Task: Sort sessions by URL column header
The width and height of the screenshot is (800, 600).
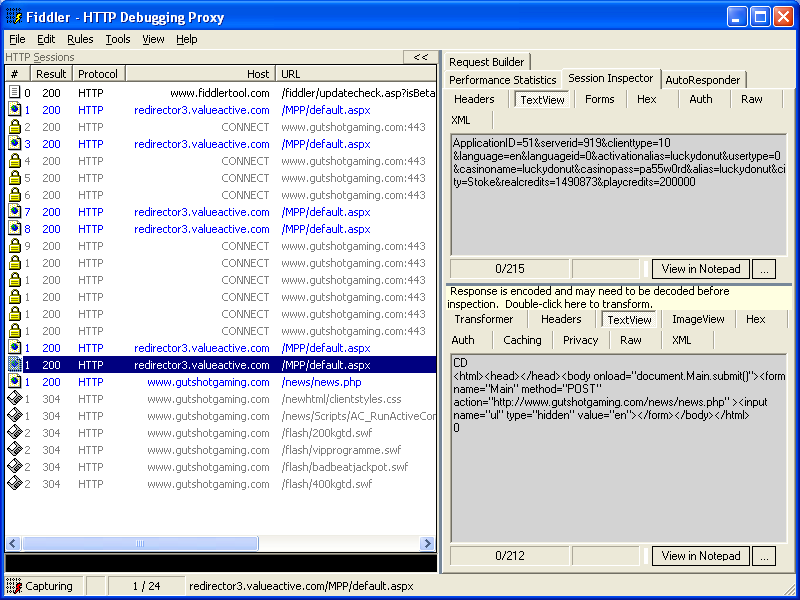Action: (x=356, y=73)
